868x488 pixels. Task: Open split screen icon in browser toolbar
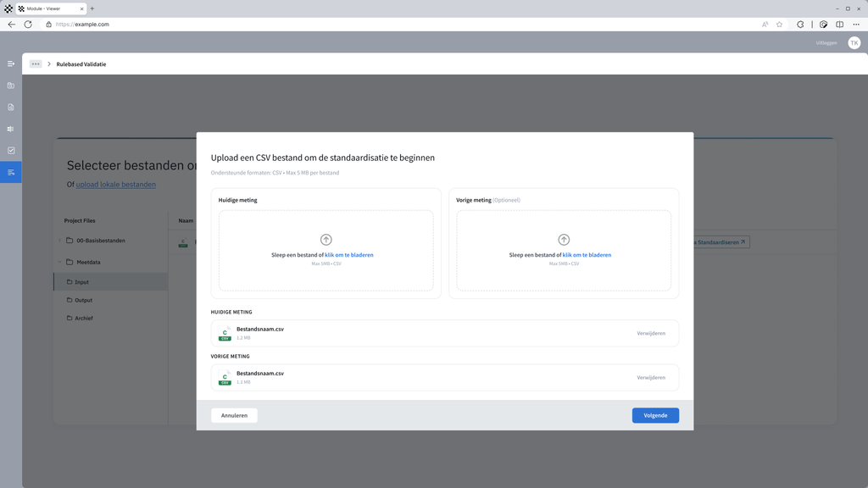(840, 25)
